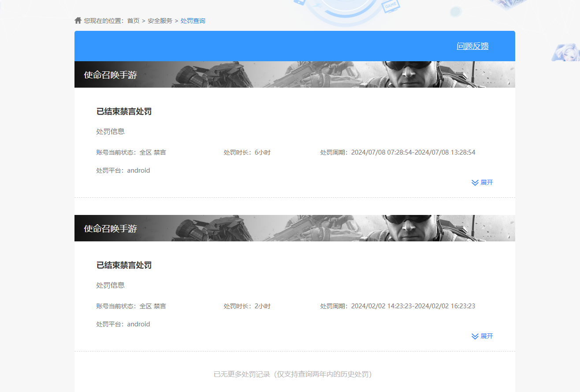Click the 2024/07/08 处罚周期 text
Viewport: 580px width, 392px height.
[x=398, y=152]
